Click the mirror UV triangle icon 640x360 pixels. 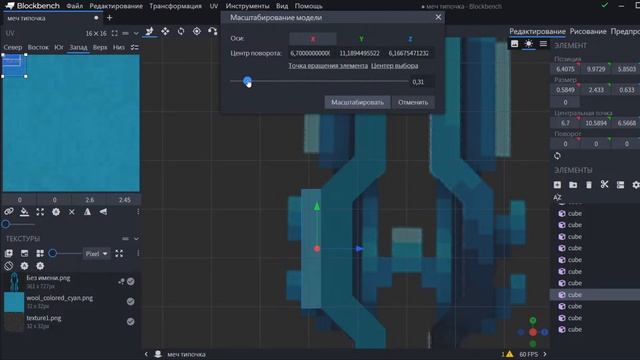(x=87, y=212)
